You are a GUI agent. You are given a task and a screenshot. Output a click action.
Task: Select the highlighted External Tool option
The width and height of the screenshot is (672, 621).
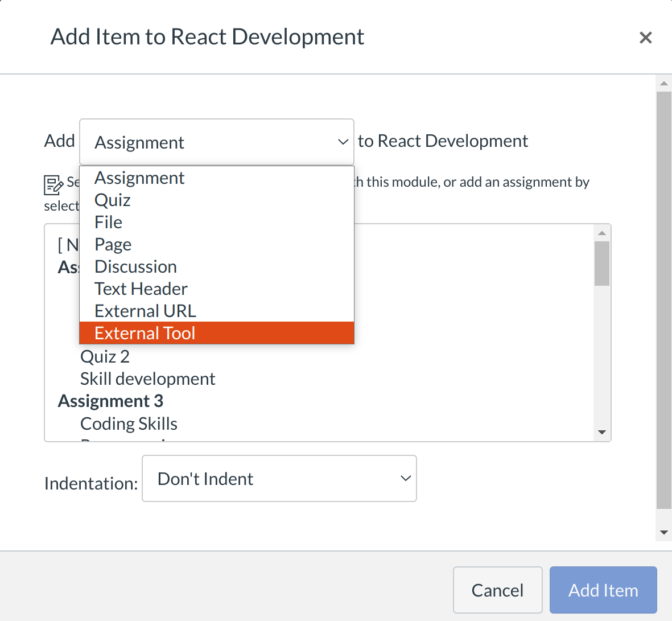[145, 334]
